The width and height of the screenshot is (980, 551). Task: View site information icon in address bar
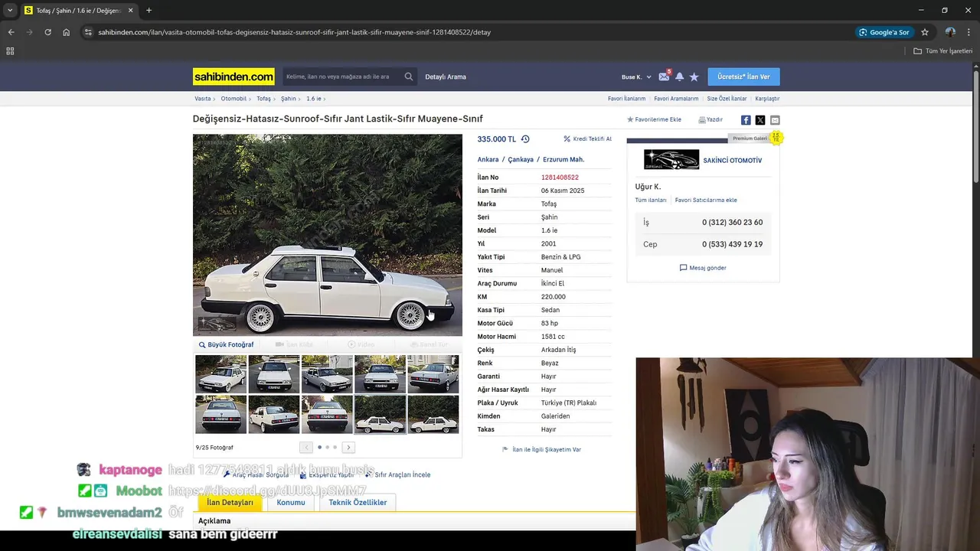(88, 32)
